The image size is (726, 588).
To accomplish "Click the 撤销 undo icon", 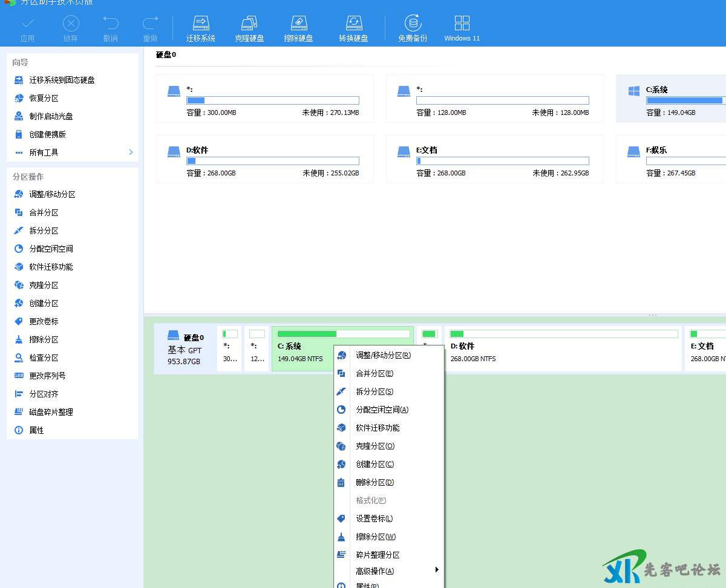I will [x=110, y=24].
